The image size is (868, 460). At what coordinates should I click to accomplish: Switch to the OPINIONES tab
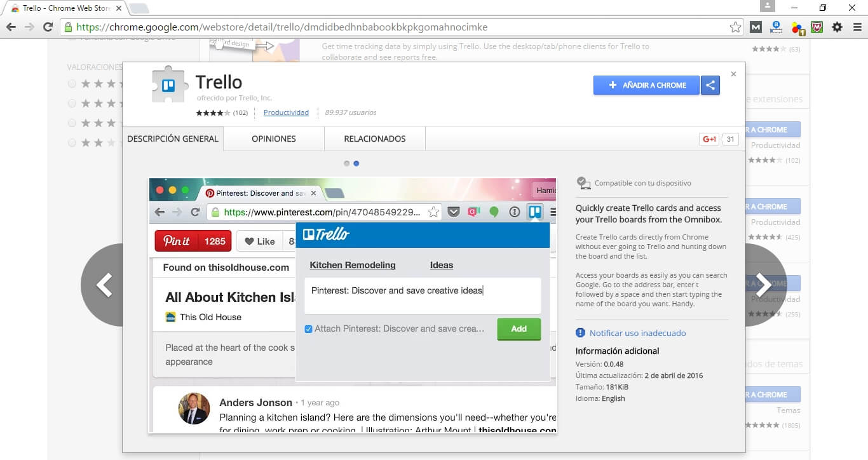pos(273,139)
